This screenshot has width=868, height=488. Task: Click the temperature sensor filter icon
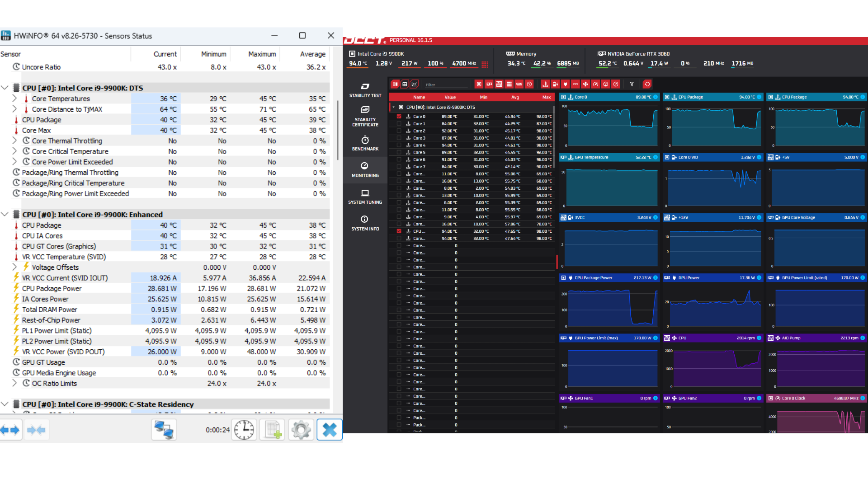point(545,84)
